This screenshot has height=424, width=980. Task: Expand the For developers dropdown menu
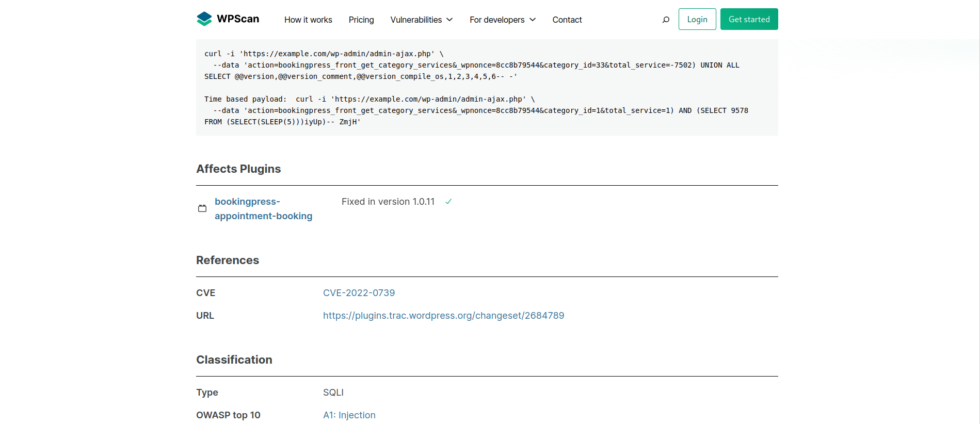(x=503, y=20)
